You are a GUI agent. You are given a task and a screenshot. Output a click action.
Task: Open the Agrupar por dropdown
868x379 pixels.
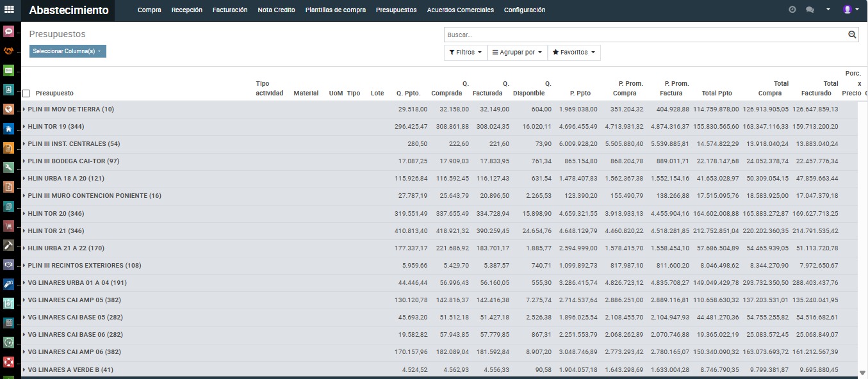tap(517, 52)
